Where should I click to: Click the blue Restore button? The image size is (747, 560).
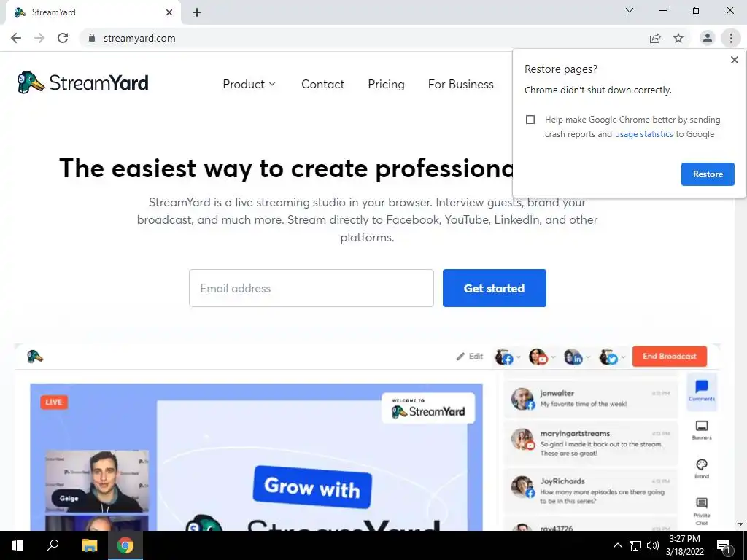708,174
